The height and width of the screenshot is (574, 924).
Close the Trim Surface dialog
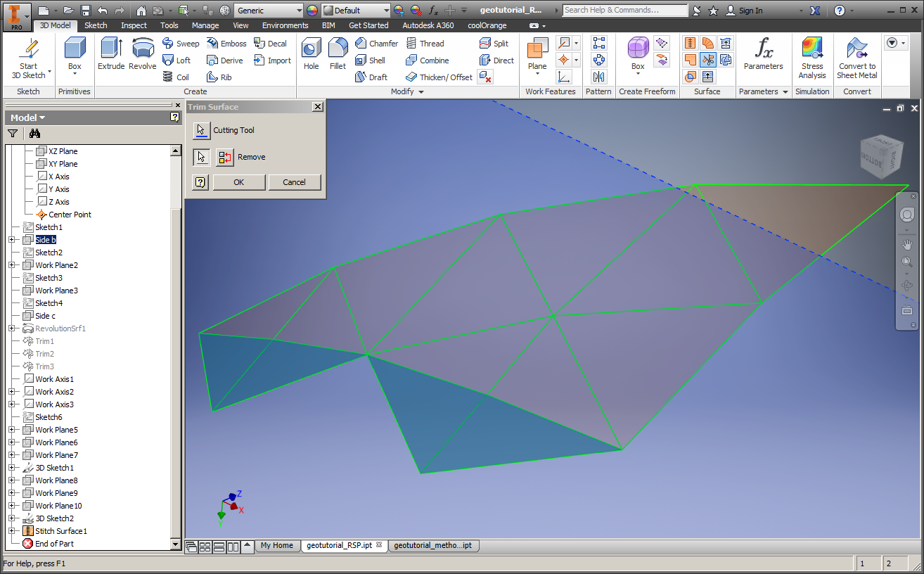318,107
